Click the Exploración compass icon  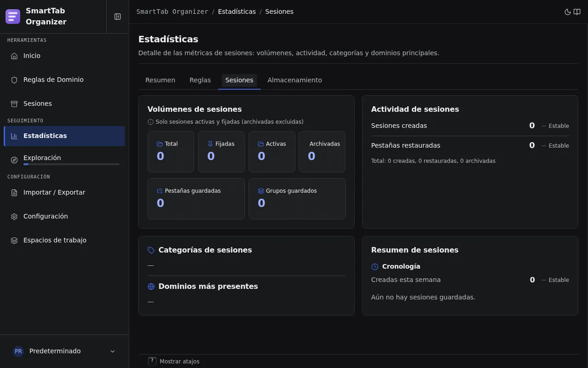(x=14, y=160)
